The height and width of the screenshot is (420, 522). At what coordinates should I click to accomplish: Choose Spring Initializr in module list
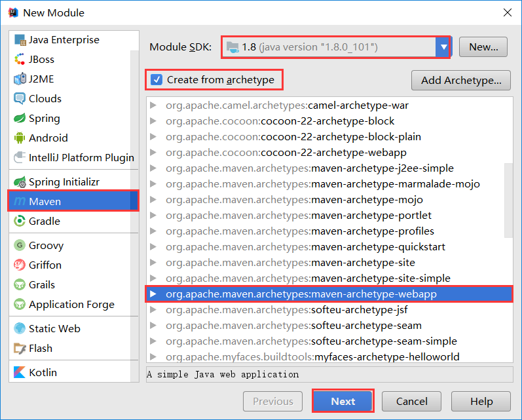tap(70, 182)
